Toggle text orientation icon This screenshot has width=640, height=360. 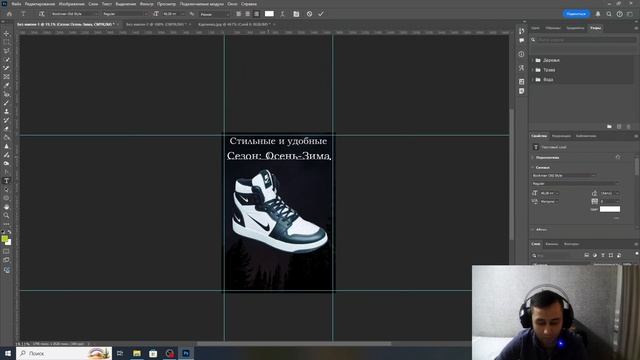click(x=41, y=14)
